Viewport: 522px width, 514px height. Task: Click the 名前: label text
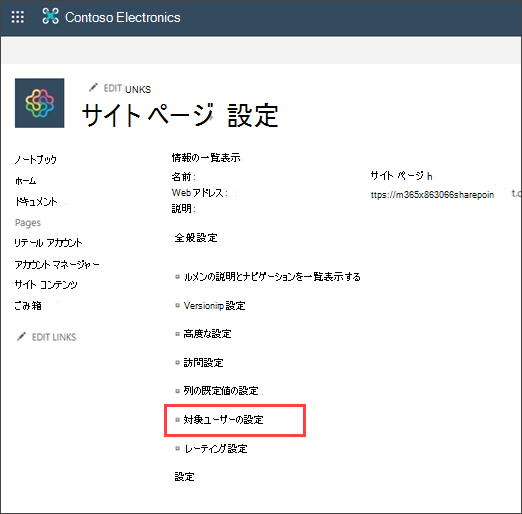pyautogui.click(x=184, y=176)
